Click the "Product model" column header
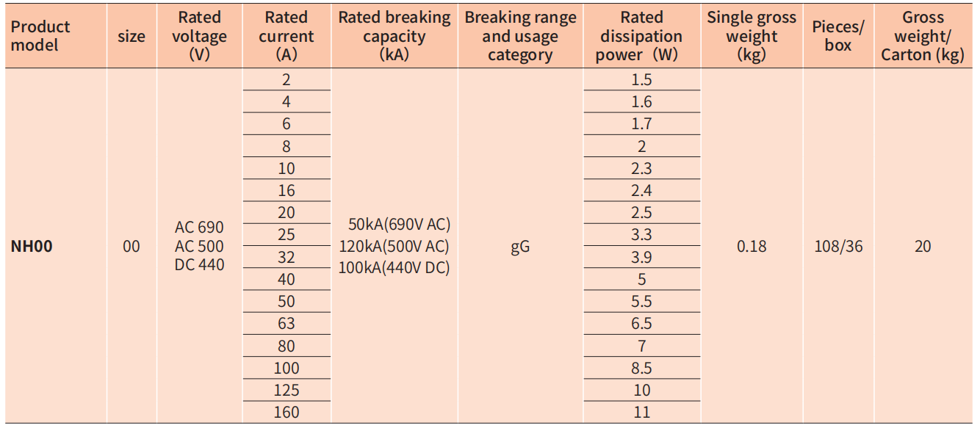Image resolution: width=980 pixels, height=428 pixels. pyautogui.click(x=41, y=36)
